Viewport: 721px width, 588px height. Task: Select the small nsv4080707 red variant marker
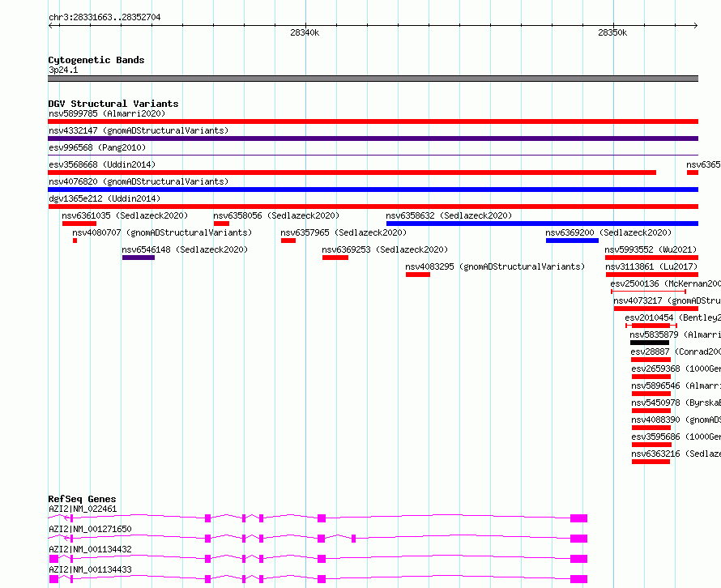[x=75, y=241]
